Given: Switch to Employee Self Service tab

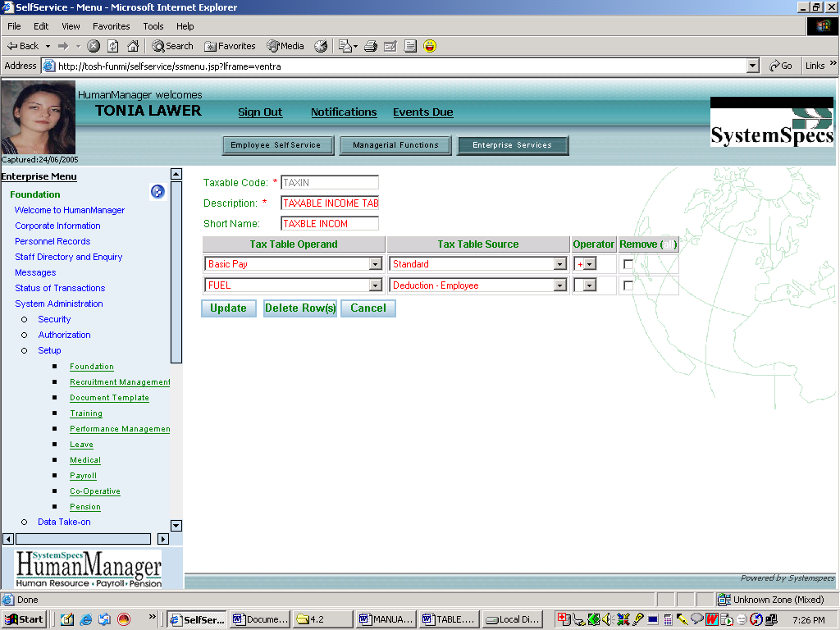Looking at the screenshot, I should tap(278, 145).
